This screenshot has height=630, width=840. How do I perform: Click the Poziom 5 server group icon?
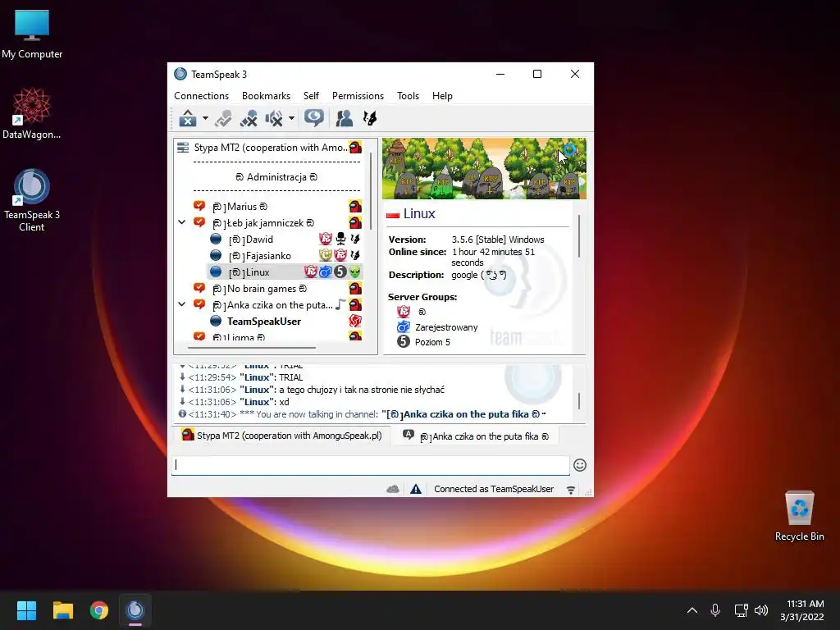[404, 342]
